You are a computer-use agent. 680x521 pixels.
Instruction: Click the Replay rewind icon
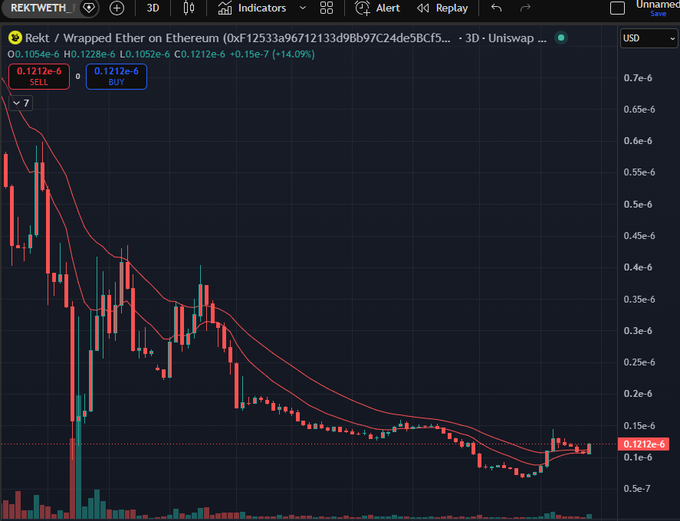coord(423,8)
